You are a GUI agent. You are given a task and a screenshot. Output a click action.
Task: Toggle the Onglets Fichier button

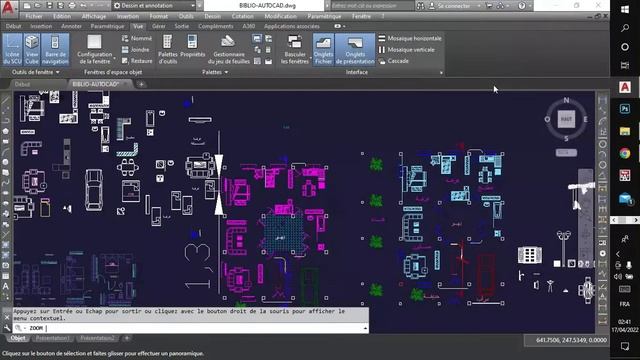click(x=323, y=49)
